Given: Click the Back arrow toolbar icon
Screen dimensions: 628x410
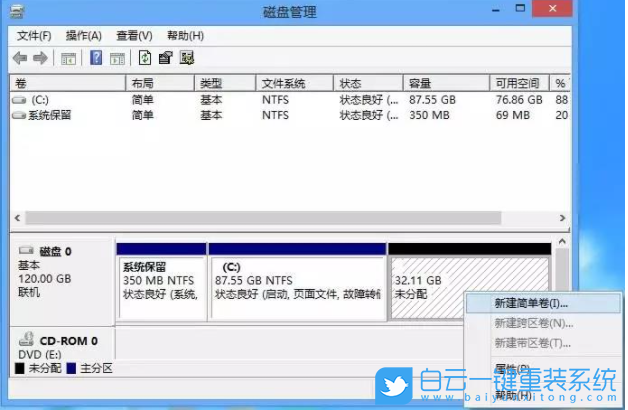Looking at the screenshot, I should pos(20,58).
